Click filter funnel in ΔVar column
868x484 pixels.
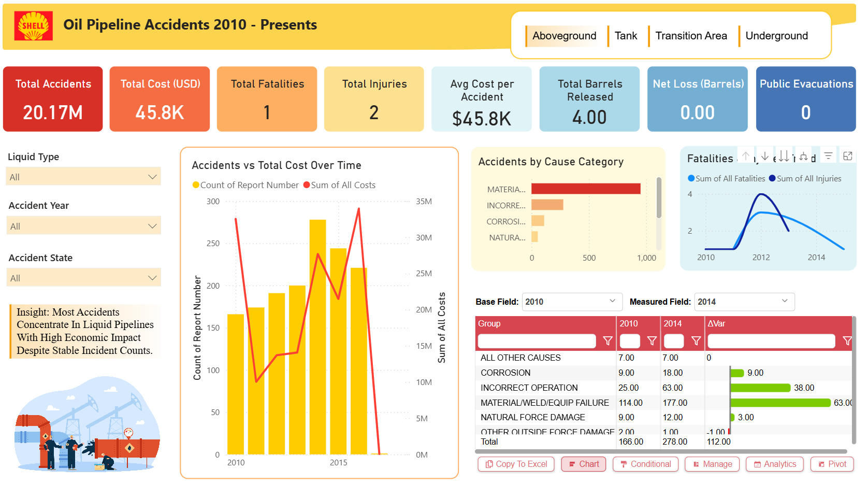(x=847, y=341)
